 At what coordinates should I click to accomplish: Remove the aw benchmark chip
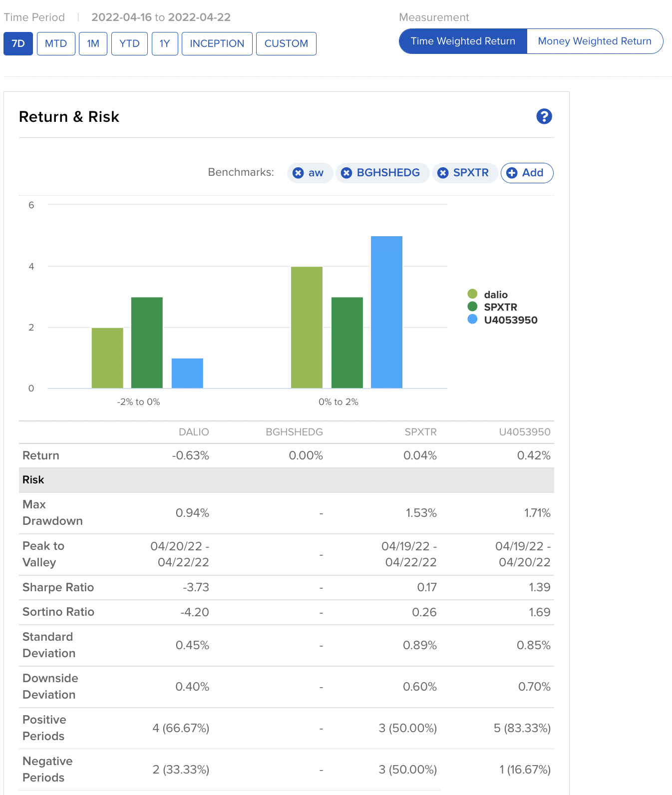point(298,173)
